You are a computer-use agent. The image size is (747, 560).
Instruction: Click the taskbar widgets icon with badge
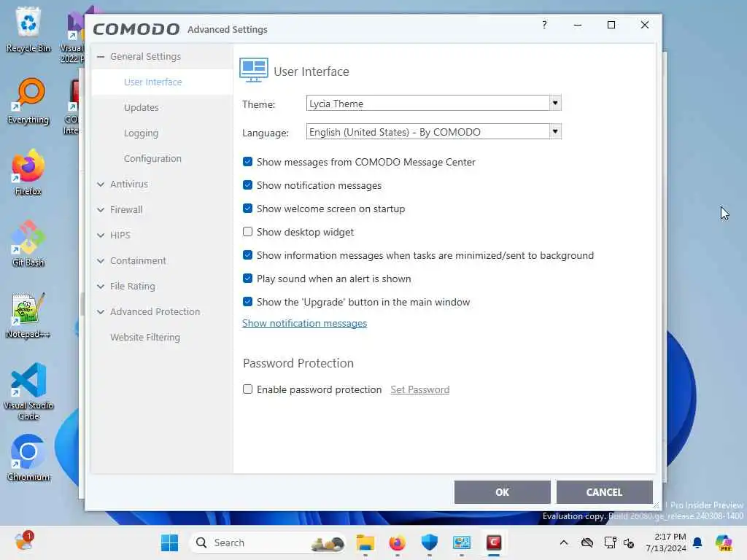24,542
